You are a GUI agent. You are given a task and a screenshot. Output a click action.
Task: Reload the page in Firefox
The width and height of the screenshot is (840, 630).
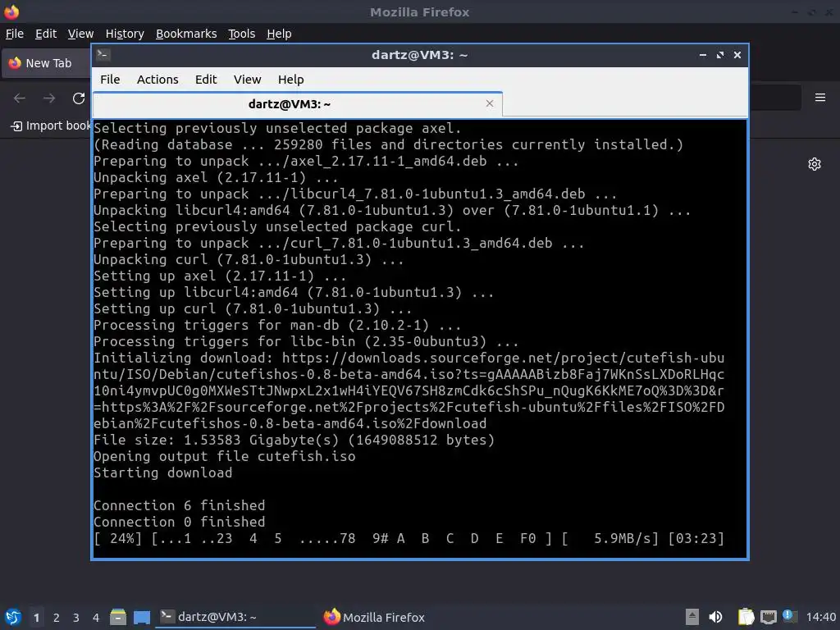point(79,98)
